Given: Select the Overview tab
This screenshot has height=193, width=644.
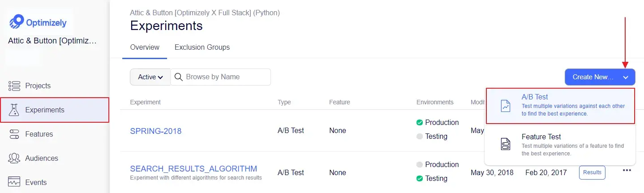Looking at the screenshot, I should (x=145, y=47).
